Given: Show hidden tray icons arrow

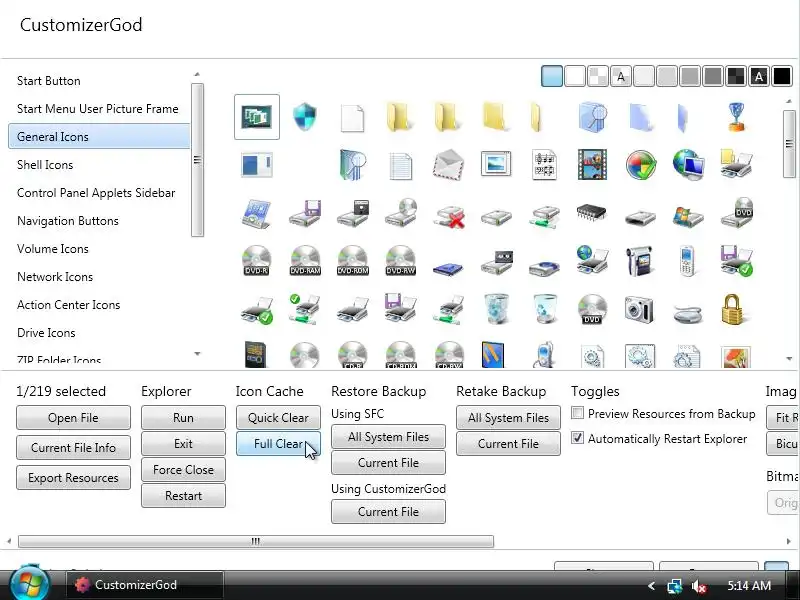Looking at the screenshot, I should (x=651, y=586).
